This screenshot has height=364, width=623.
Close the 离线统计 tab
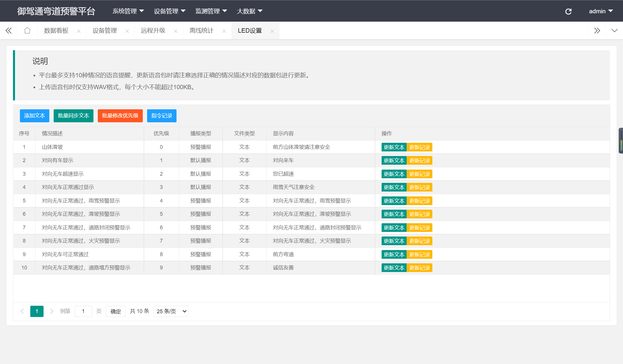[x=224, y=31]
